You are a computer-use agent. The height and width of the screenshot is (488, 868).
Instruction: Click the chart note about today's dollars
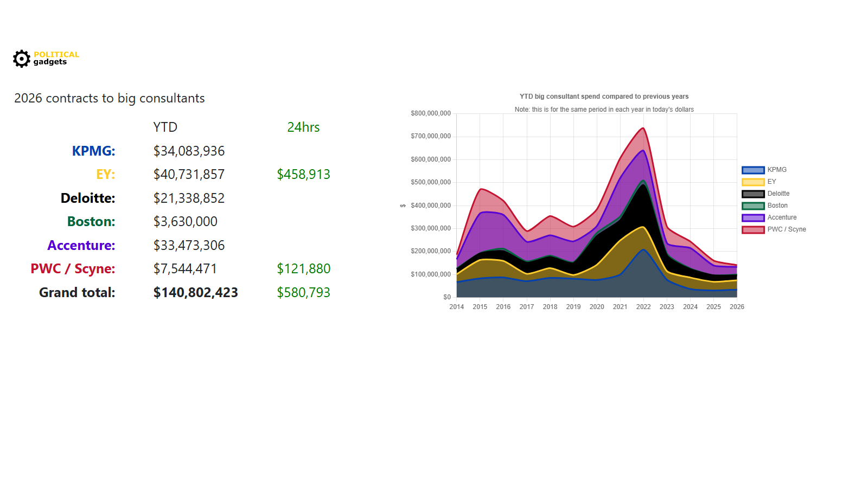[604, 110]
